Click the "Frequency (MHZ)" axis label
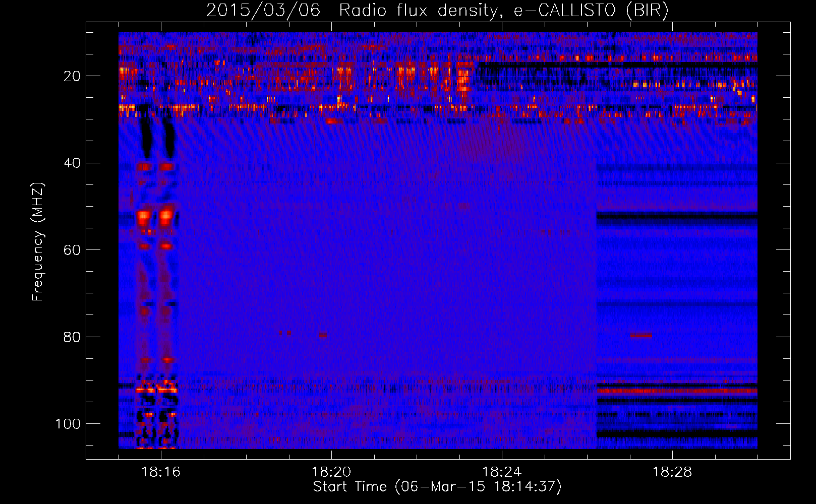This screenshot has width=816, height=504. (38, 242)
